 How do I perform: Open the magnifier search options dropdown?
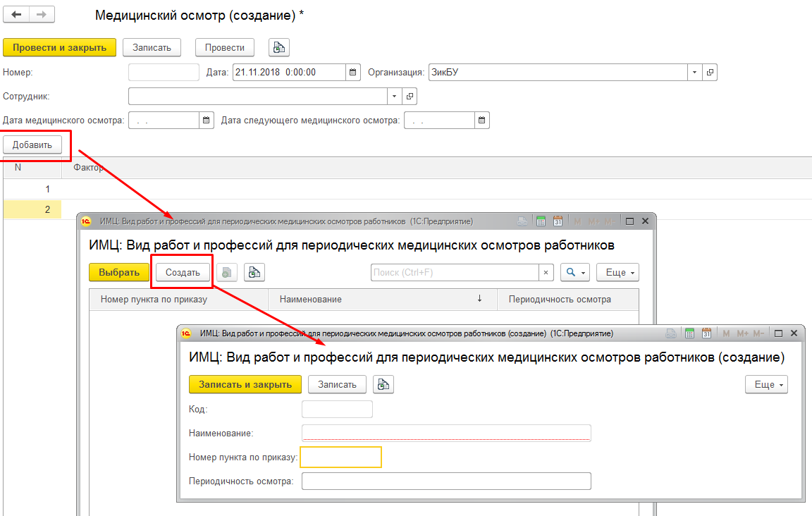click(x=575, y=273)
